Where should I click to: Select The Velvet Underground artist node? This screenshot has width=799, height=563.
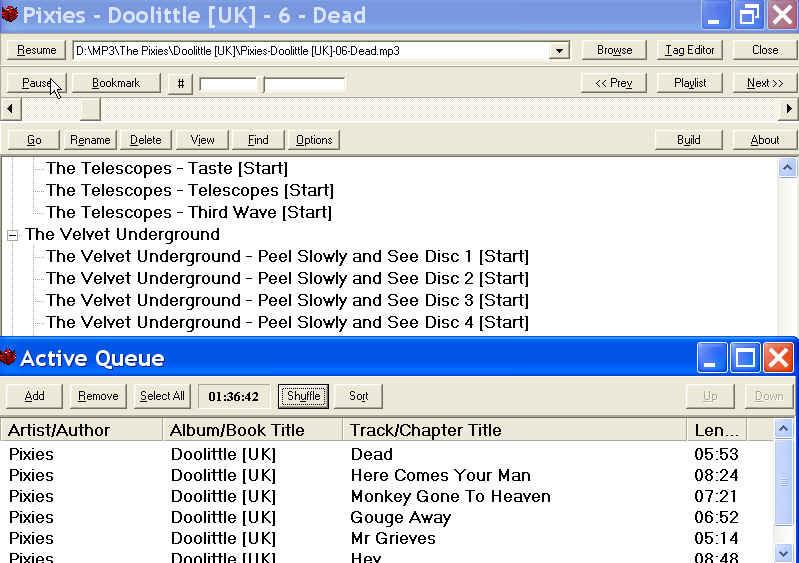(122, 234)
